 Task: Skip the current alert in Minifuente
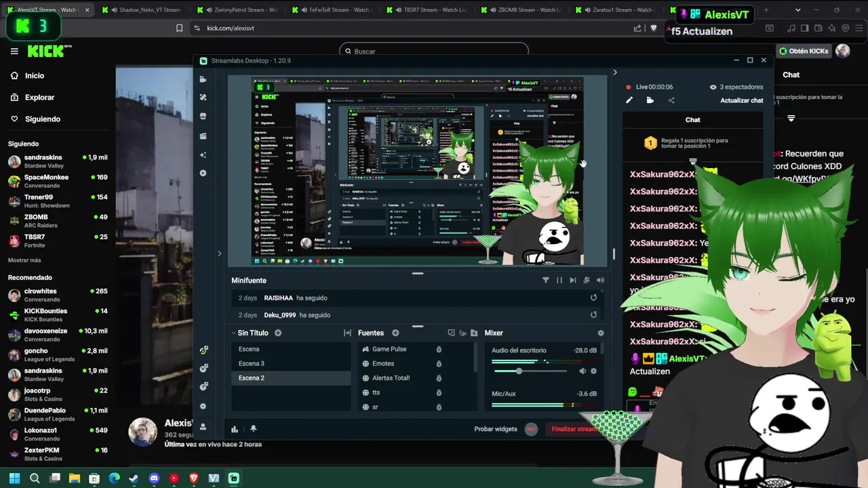[x=573, y=281]
